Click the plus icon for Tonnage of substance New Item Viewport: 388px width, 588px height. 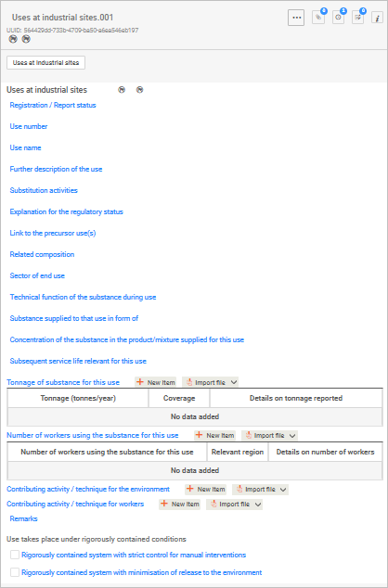[x=140, y=382]
